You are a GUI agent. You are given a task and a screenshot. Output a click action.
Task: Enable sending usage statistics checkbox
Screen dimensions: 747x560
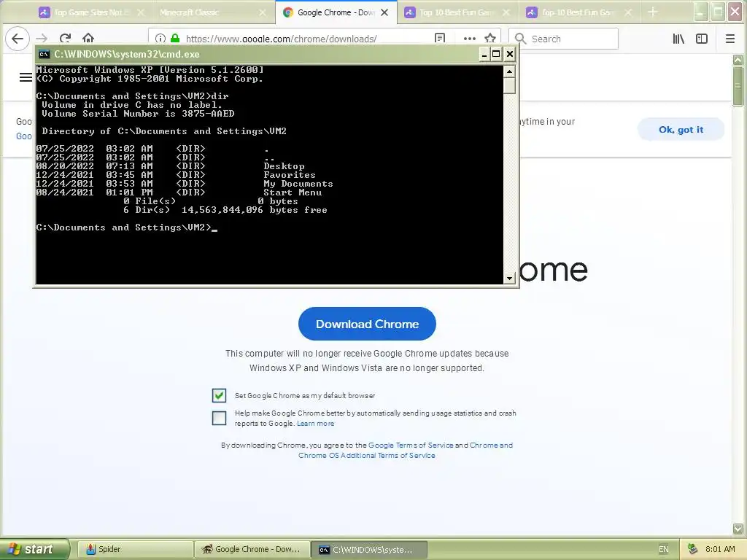219,418
